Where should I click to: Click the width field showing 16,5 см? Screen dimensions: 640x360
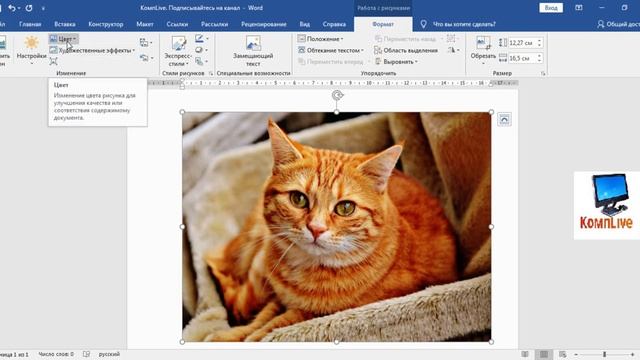(522, 58)
